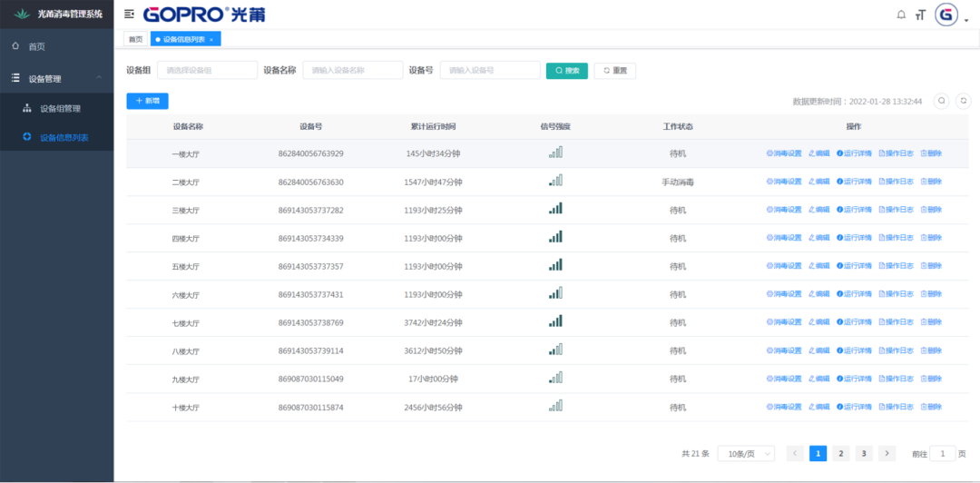Click the signal strength icon for 三楼大厅
The height and width of the screenshot is (483, 980).
555,208
